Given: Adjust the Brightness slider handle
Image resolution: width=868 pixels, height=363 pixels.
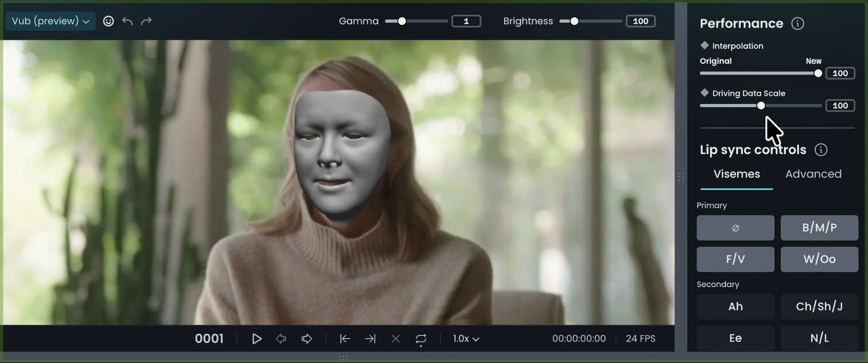Looking at the screenshot, I should click(574, 21).
